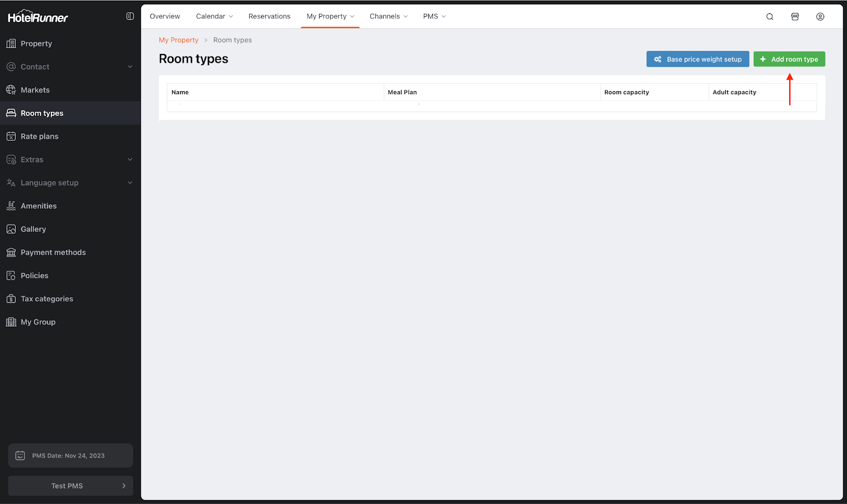The width and height of the screenshot is (847, 504).
Task: Open the store marketplace icon
Action: tap(795, 16)
